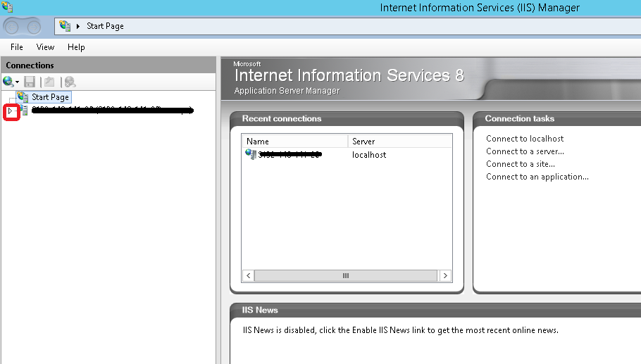
Task: Click Connect to an application link
Action: (x=537, y=177)
